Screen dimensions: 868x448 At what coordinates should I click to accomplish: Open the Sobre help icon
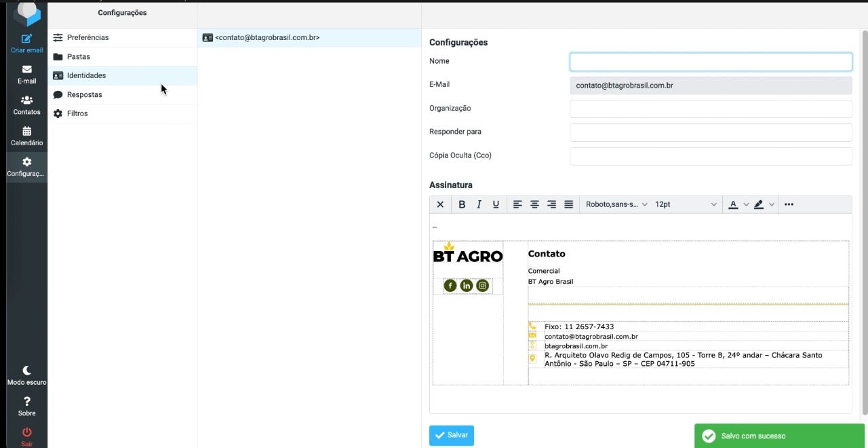(26, 402)
